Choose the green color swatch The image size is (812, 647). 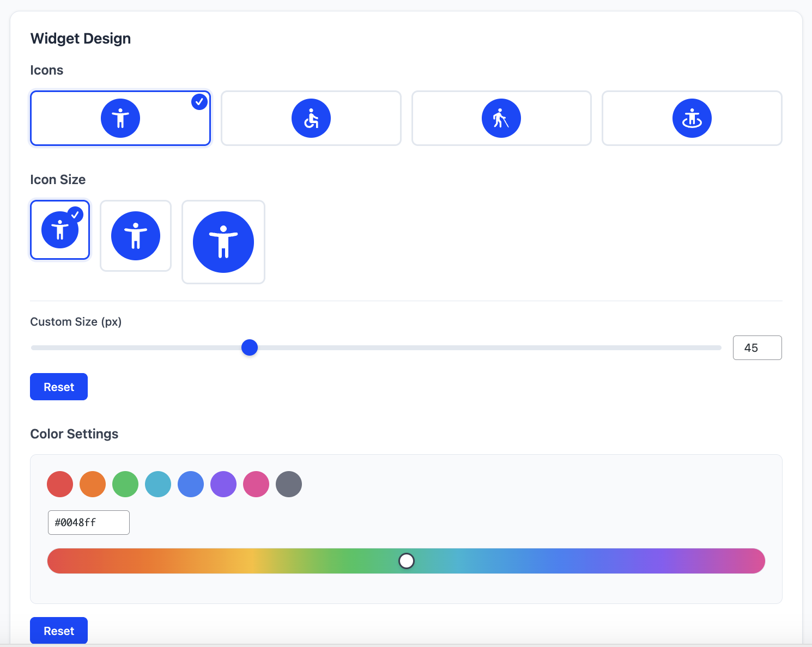tap(125, 484)
